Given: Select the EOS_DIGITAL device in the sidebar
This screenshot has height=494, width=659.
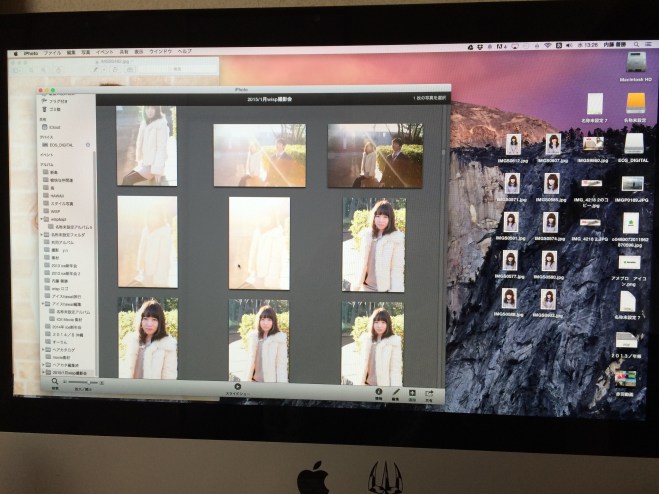Looking at the screenshot, I should click(x=61, y=145).
